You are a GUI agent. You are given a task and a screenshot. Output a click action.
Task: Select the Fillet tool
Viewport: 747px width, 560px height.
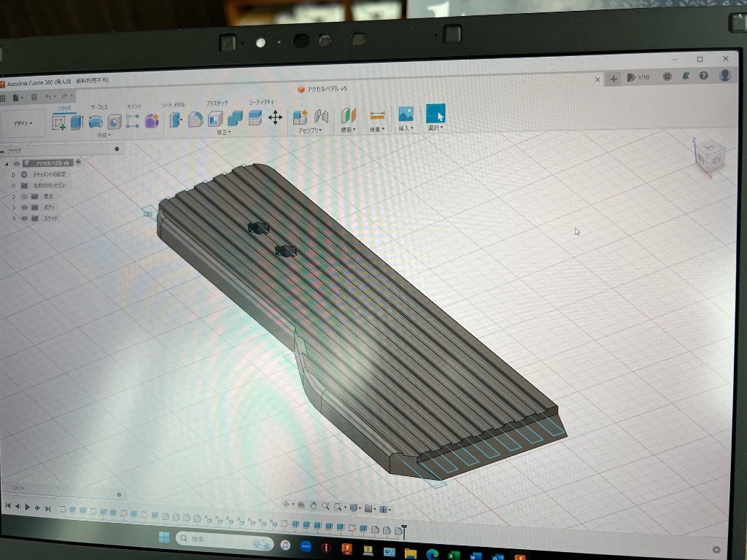196,119
